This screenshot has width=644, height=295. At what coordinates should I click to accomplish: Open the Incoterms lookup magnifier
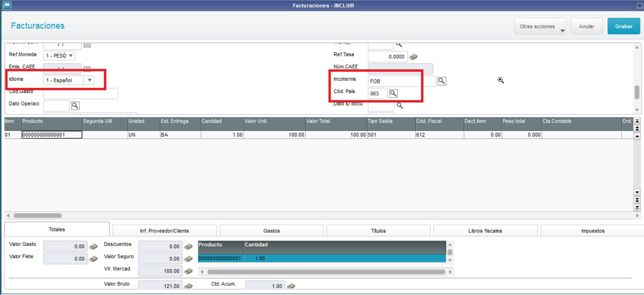(x=441, y=81)
